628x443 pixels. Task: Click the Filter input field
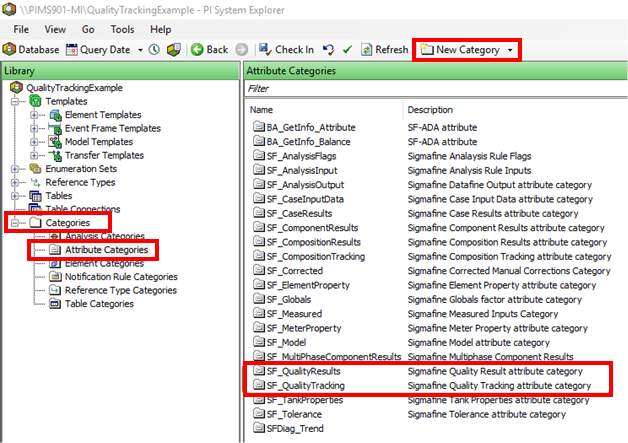[x=436, y=89]
